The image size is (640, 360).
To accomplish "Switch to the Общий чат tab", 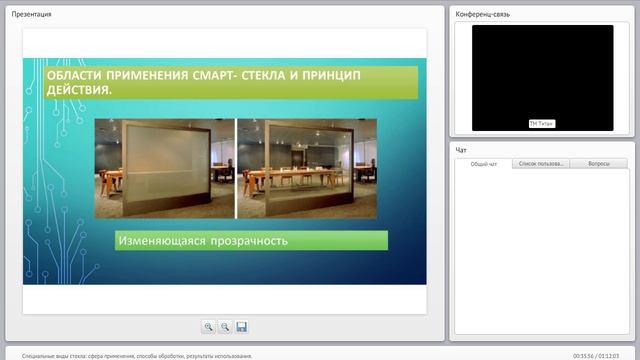I will (x=484, y=164).
